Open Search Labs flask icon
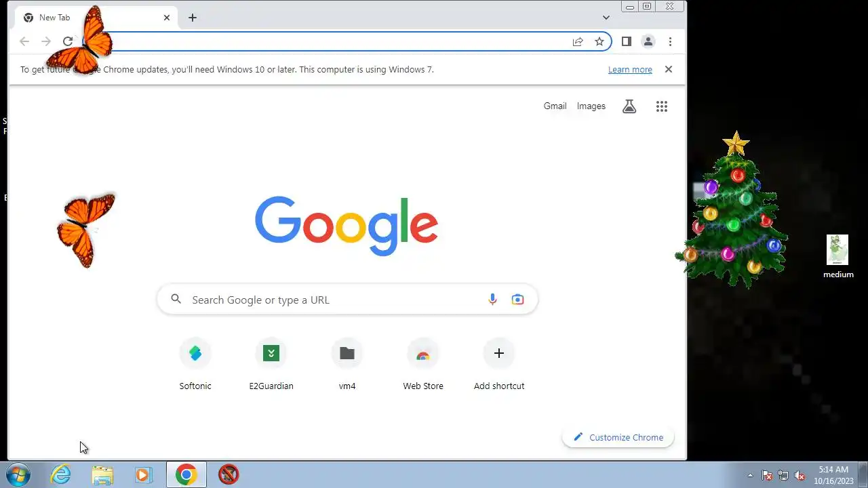 click(629, 106)
